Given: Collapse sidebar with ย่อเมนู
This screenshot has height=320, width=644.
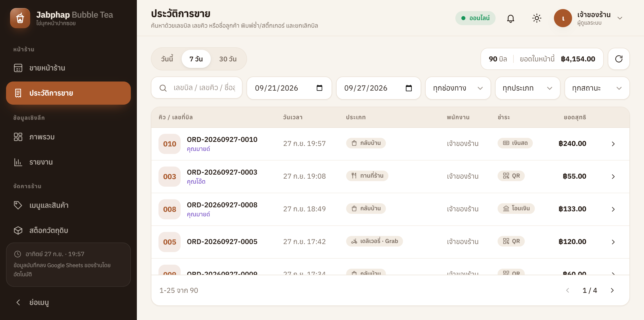Looking at the screenshot, I should [x=68, y=302].
